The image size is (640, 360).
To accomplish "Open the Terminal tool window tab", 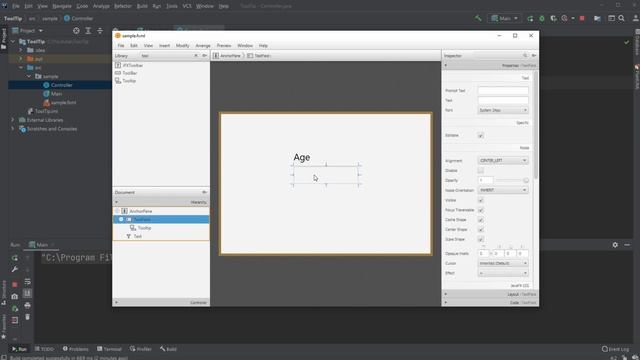I will 109,349.
